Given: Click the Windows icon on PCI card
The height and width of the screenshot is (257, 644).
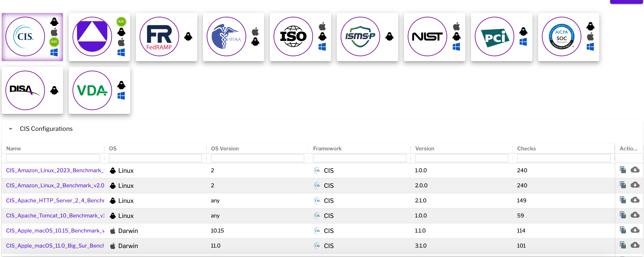Looking at the screenshot, I should click(523, 42).
